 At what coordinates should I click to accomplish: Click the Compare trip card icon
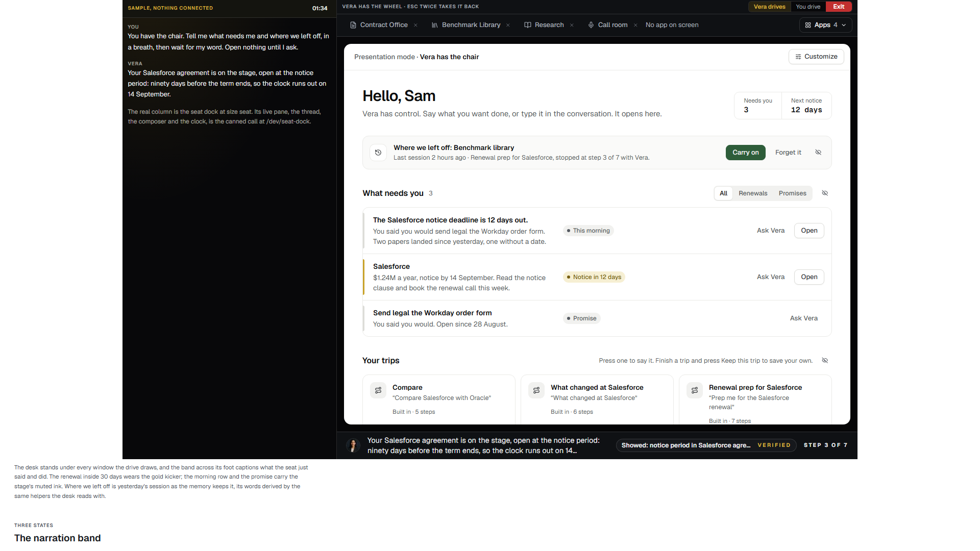coord(378,390)
